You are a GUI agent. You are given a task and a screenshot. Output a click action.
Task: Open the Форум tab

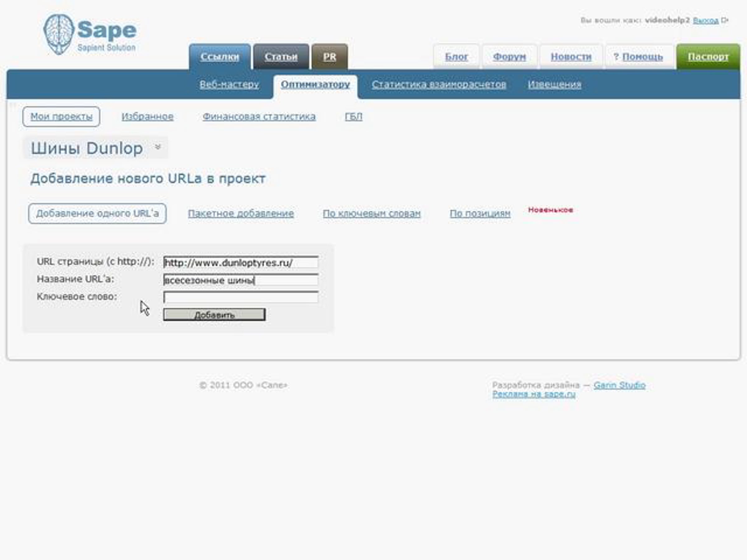click(x=509, y=57)
